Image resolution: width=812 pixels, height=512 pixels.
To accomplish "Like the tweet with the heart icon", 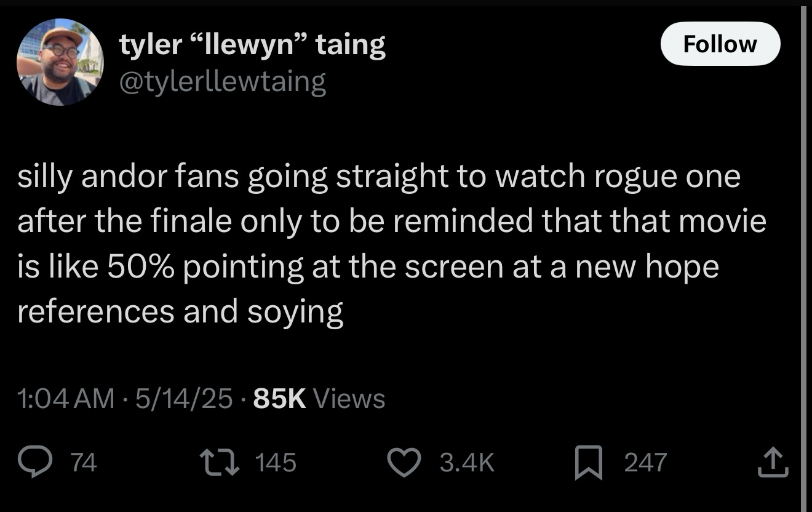I will click(x=405, y=462).
